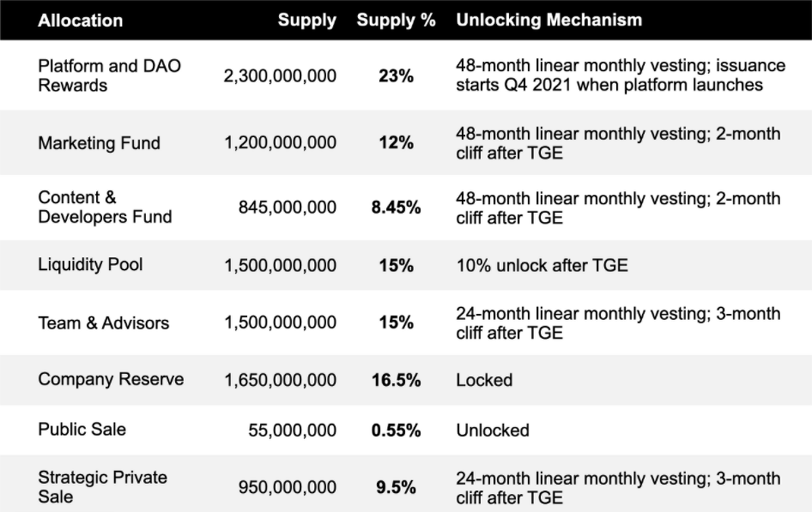The image size is (812, 512).
Task: Click the Liquidity Pool row label
Action: click(x=90, y=264)
